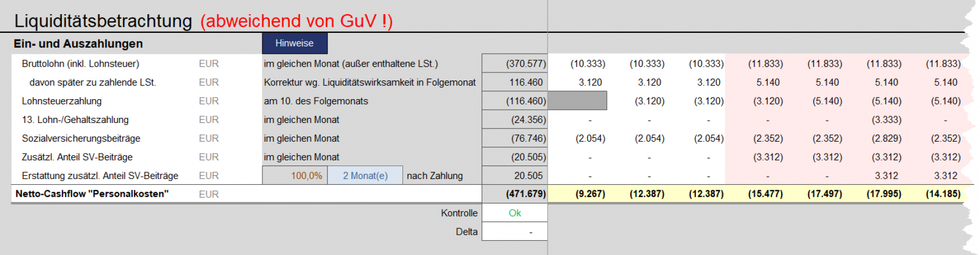Select the Kontrolle label

pos(459,213)
